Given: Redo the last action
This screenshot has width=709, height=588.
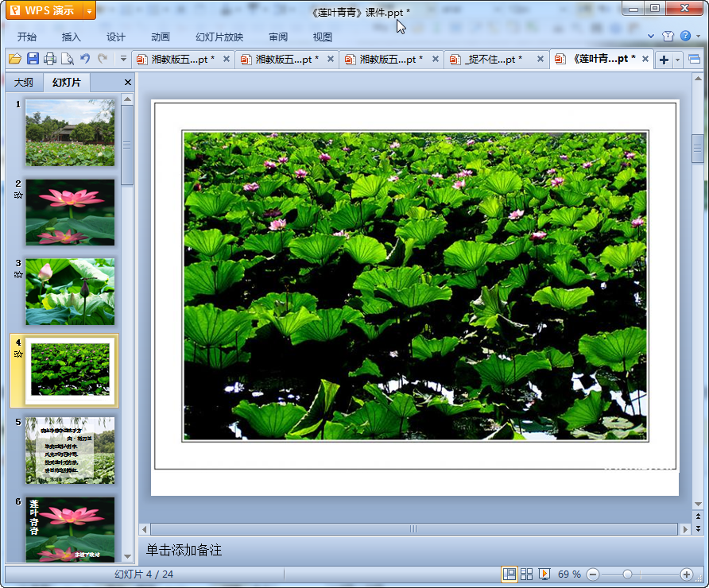Looking at the screenshot, I should coord(103,58).
